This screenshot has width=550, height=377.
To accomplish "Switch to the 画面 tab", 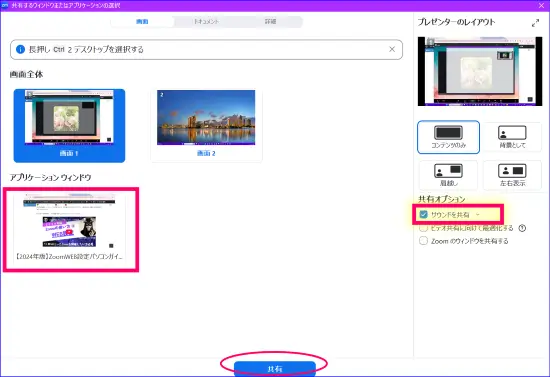I will 142,22.
